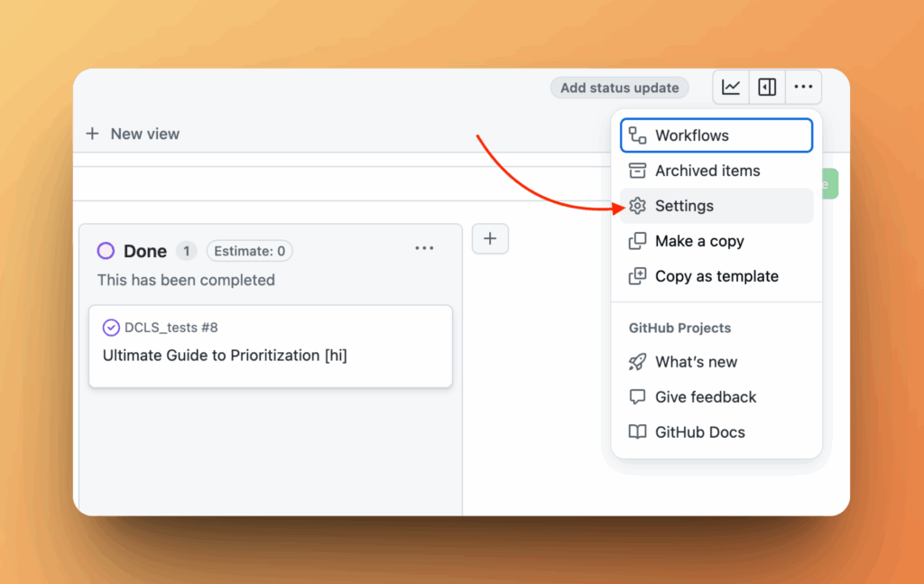Screen dimensions: 924x584
Task: Open the project insights chart icon
Action: 731,87
